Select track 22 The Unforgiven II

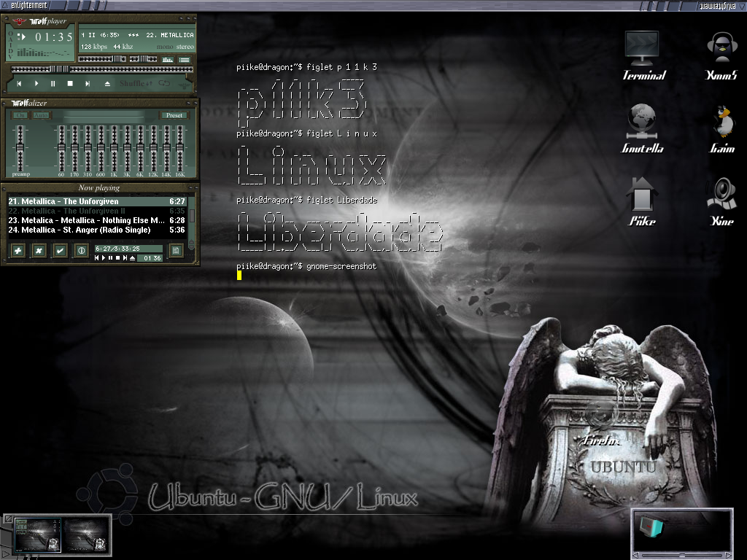[97, 211]
